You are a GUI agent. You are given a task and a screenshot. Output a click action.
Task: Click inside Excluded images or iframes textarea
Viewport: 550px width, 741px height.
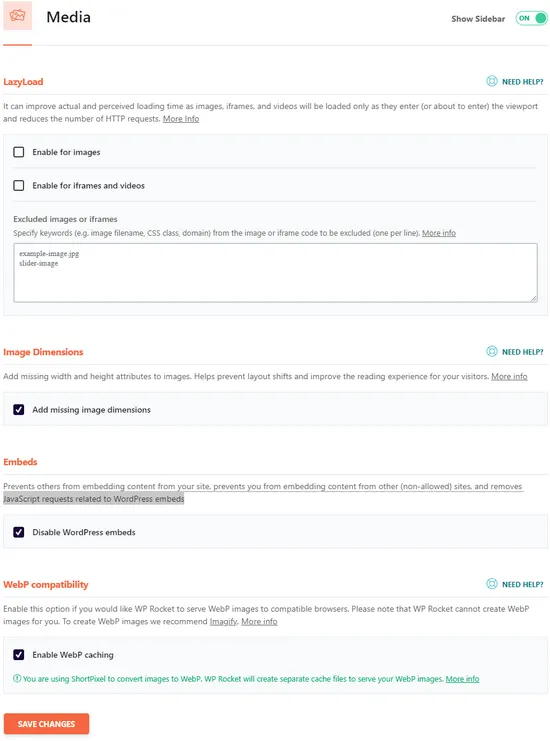(275, 273)
